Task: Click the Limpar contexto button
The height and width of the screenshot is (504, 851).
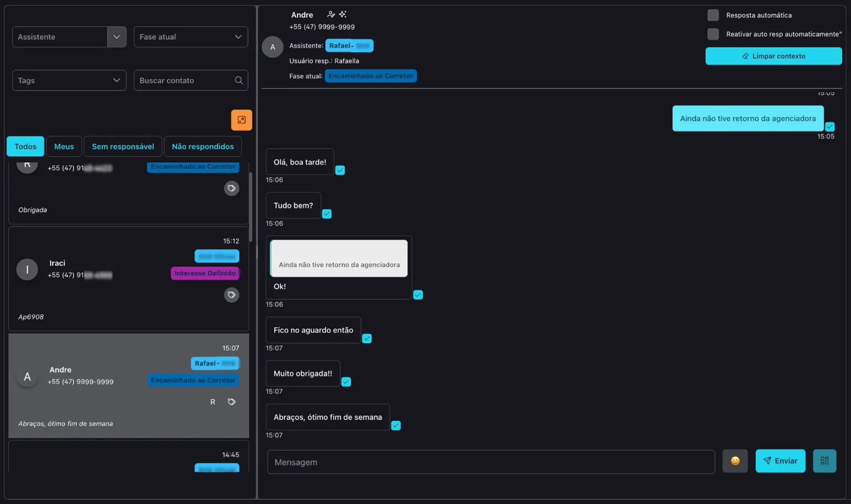Action: pyautogui.click(x=773, y=56)
